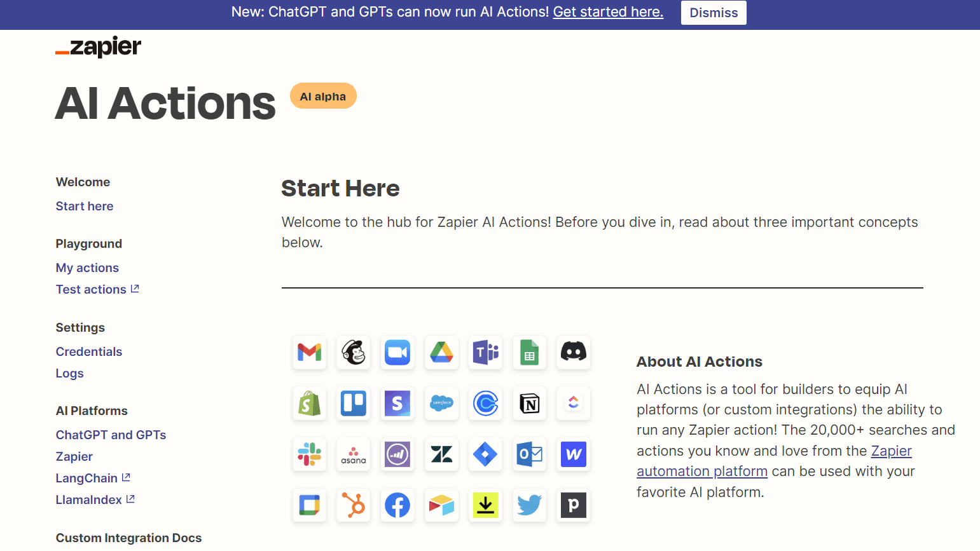Click the Outlook icon

click(529, 454)
